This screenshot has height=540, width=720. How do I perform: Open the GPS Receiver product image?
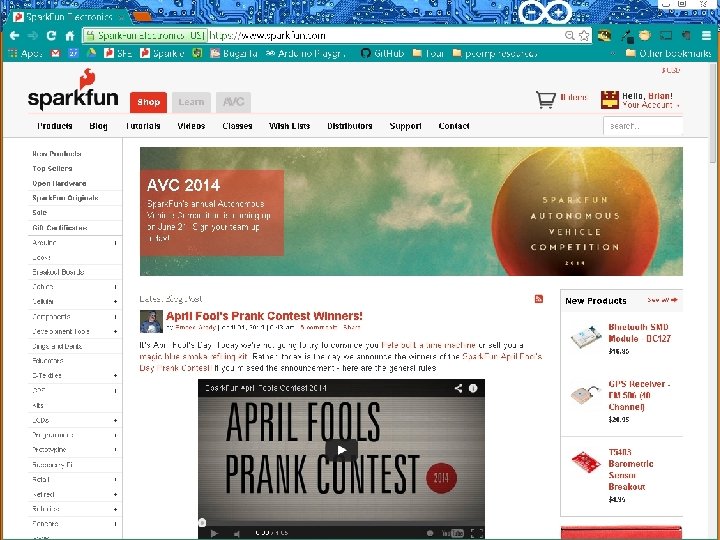tap(585, 394)
